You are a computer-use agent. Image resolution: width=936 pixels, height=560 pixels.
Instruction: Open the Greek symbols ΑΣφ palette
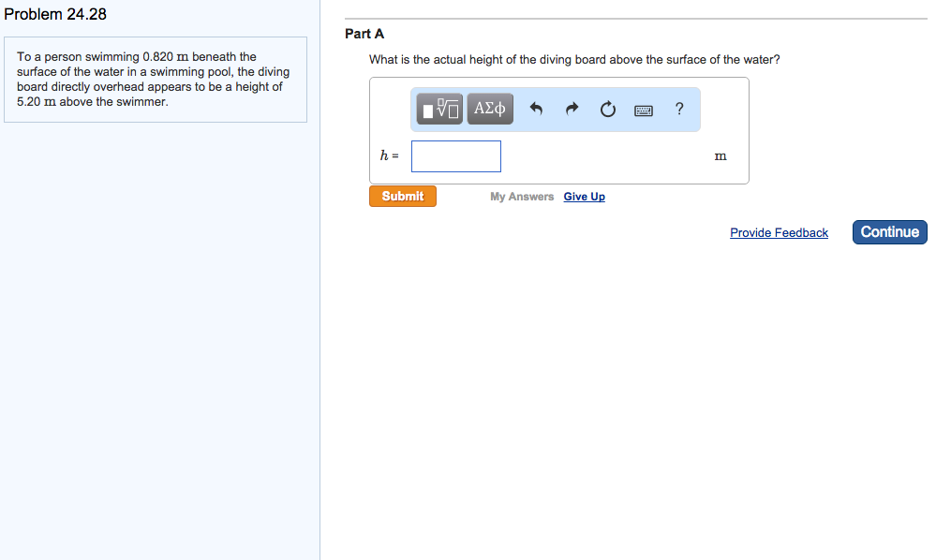490,110
